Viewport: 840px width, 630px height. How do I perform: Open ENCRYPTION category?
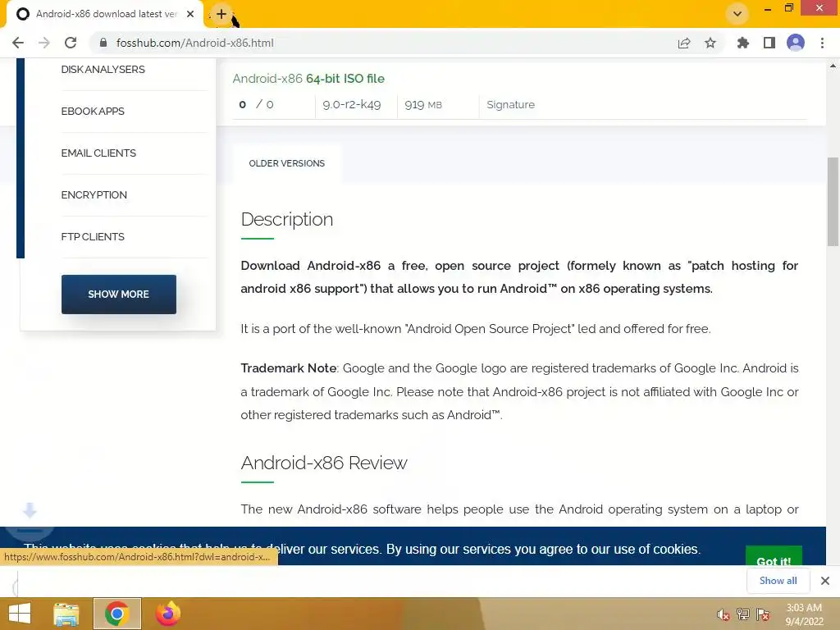94,194
